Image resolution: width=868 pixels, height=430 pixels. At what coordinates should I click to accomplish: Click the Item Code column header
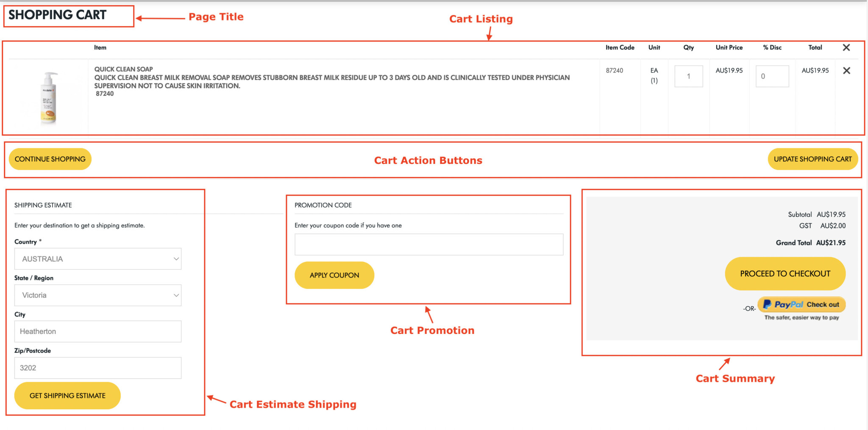[x=620, y=47]
